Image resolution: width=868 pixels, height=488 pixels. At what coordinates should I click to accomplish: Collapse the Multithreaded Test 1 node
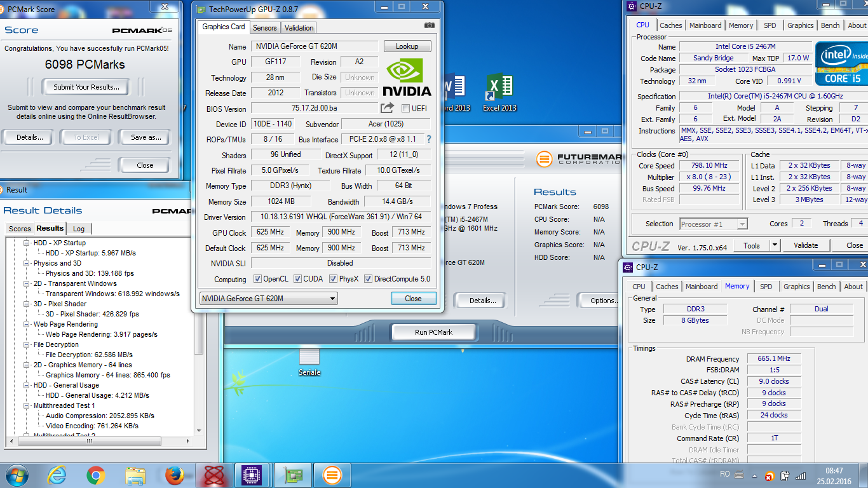coord(27,405)
